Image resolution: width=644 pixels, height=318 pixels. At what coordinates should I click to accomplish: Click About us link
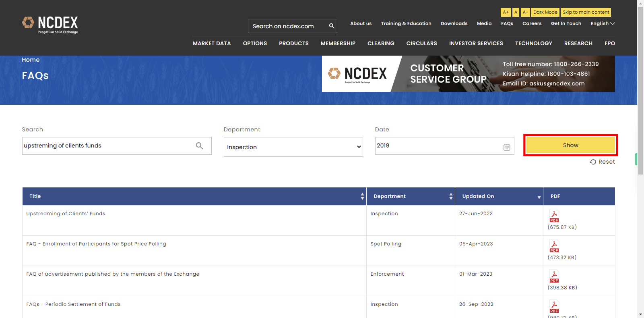coord(361,23)
